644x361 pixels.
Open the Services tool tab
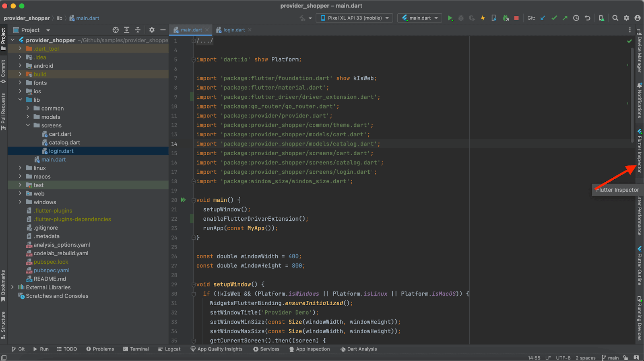pyautogui.click(x=266, y=349)
